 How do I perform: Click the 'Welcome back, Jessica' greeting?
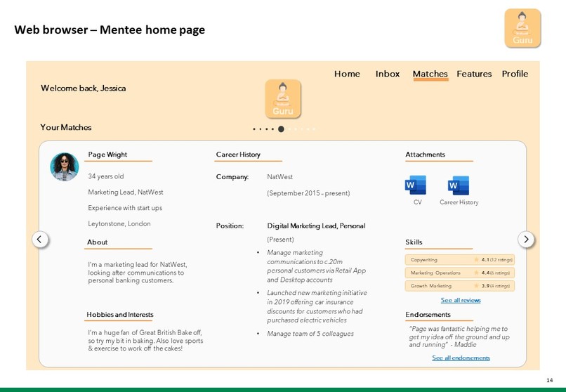pos(84,88)
